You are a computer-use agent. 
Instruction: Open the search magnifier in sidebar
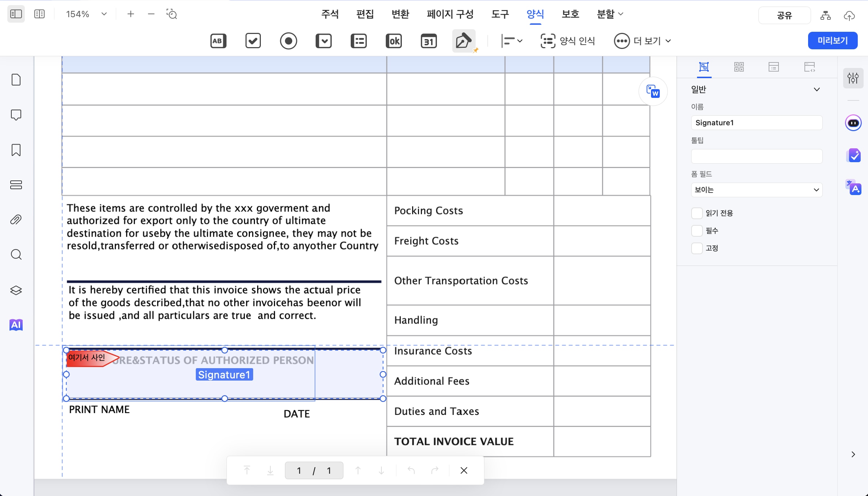(16, 255)
